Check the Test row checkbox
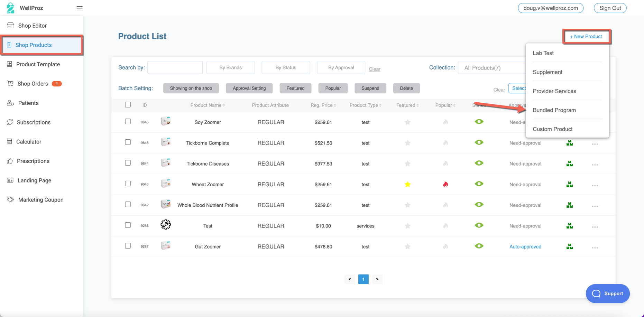 pos(128,225)
